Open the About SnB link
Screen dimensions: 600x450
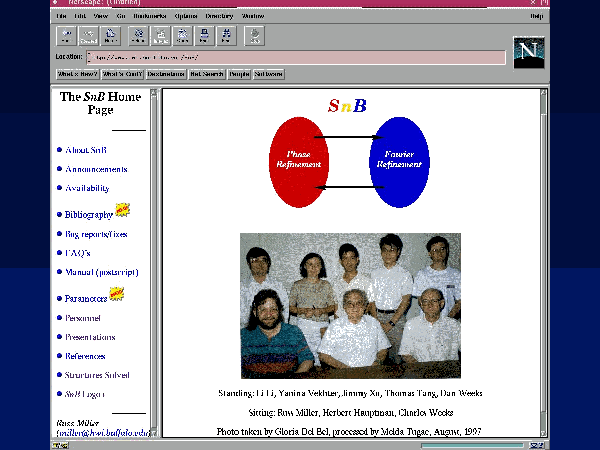[86, 150]
